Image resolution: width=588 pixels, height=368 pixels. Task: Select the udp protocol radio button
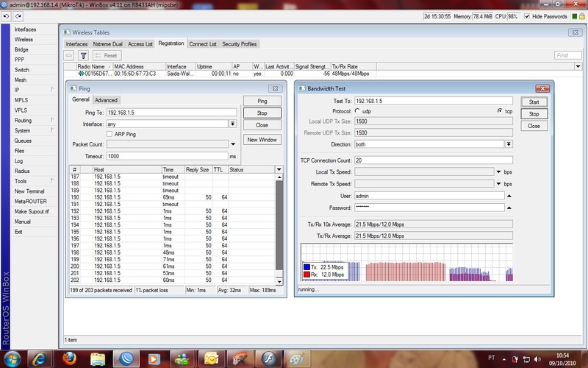[357, 110]
